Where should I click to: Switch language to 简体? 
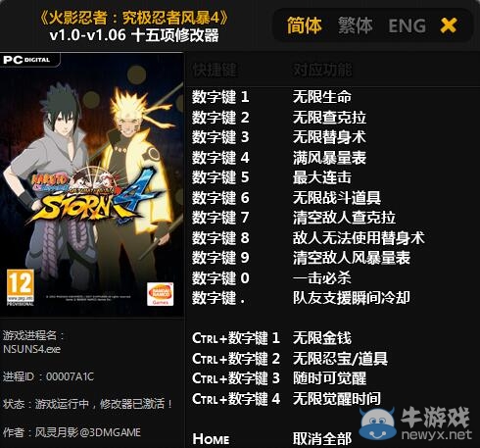pyautogui.click(x=305, y=25)
